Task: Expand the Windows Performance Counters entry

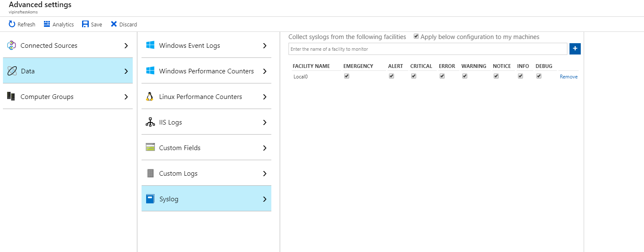Action: pyautogui.click(x=206, y=70)
